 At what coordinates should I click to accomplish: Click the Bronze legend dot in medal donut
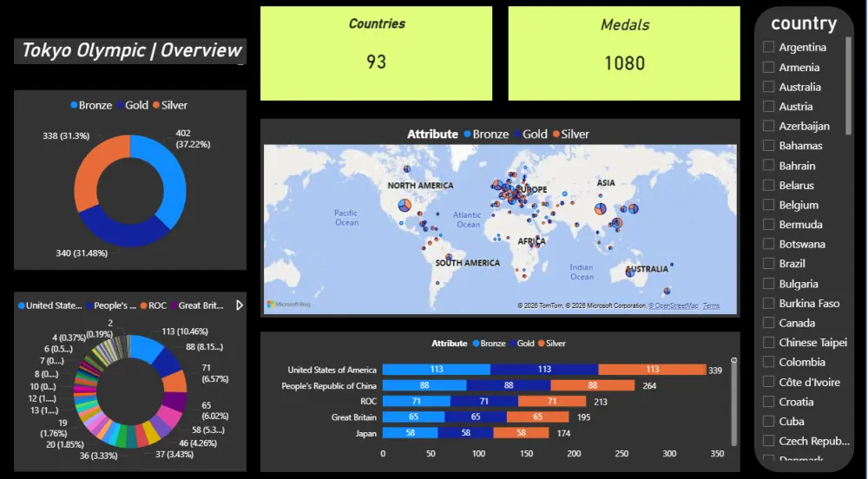74,105
